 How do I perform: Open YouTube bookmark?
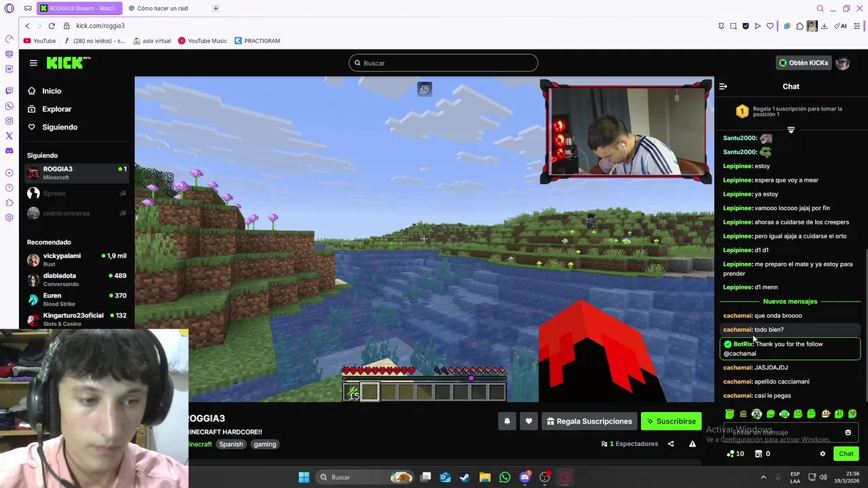click(x=39, y=41)
